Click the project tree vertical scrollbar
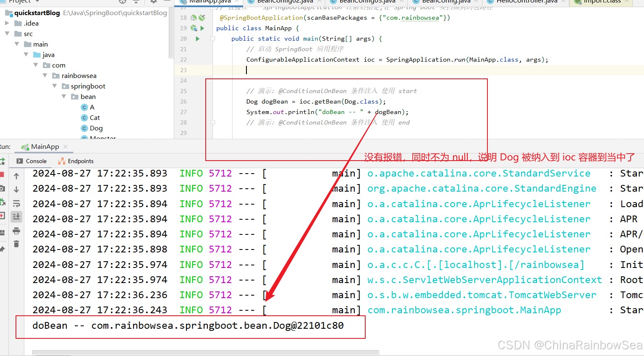 [x=171, y=34]
